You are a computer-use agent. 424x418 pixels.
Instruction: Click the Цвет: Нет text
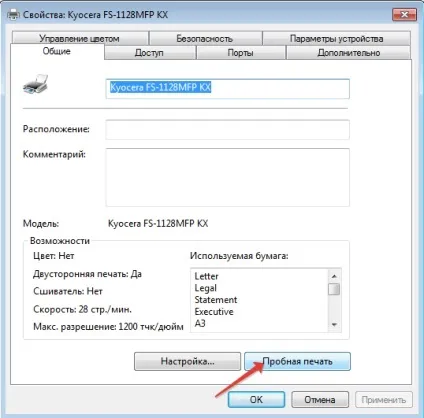(x=54, y=256)
